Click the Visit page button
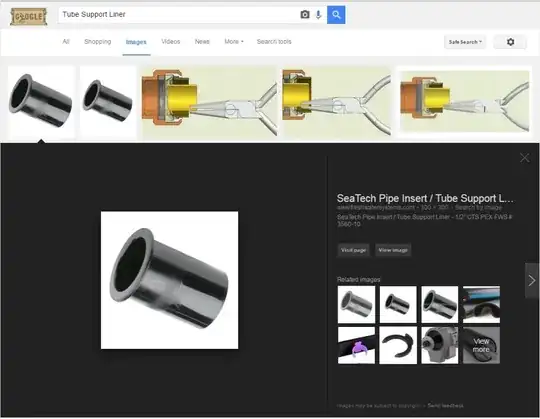 coord(353,250)
